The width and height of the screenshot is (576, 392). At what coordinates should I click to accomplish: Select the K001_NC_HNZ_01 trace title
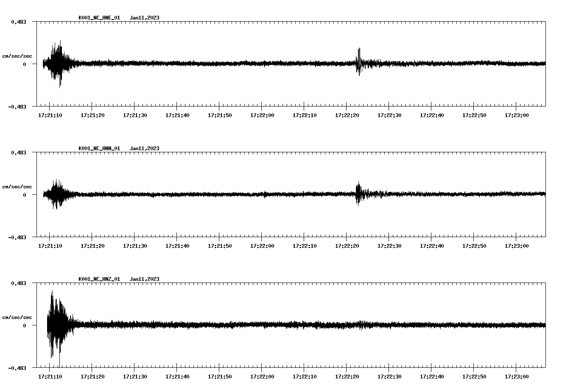coord(99,279)
